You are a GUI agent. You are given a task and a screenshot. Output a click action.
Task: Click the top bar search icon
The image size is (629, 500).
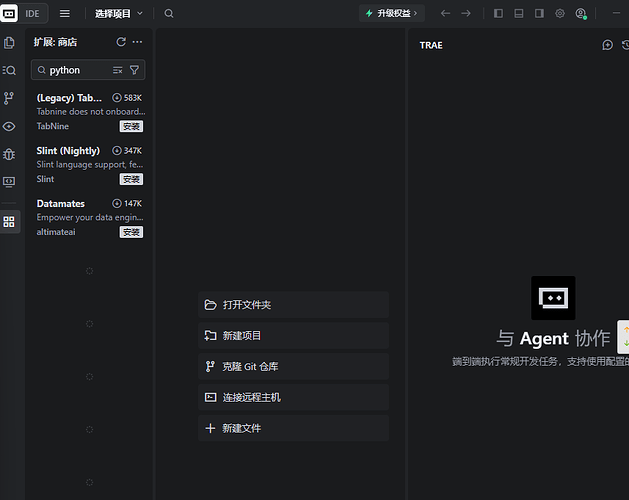coord(169,14)
